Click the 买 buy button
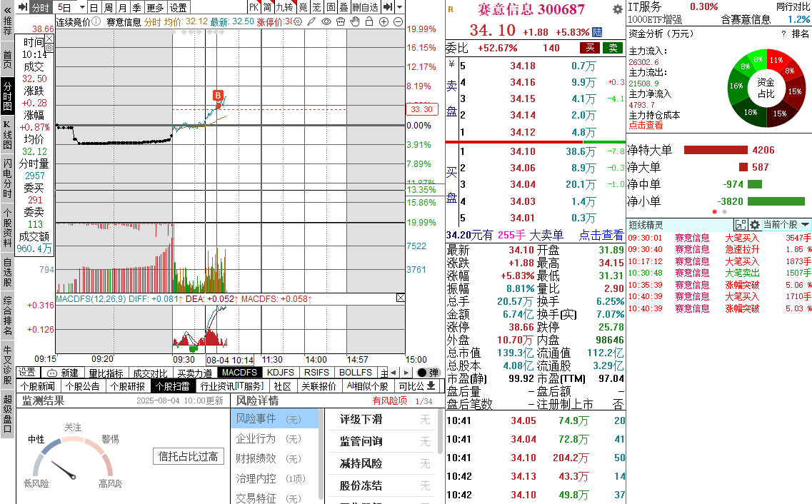The height and width of the screenshot is (504, 812). [590, 48]
